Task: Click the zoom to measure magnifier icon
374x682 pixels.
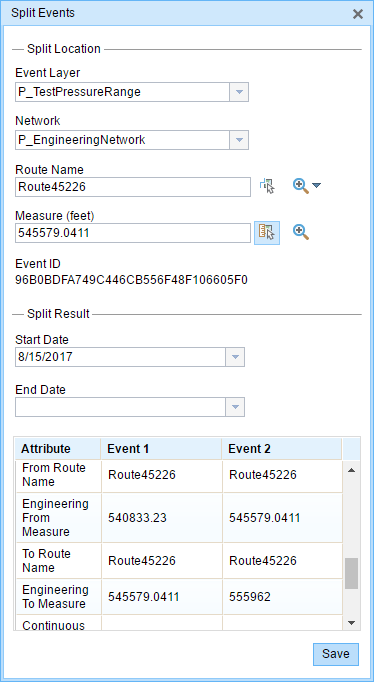Action: (301, 232)
